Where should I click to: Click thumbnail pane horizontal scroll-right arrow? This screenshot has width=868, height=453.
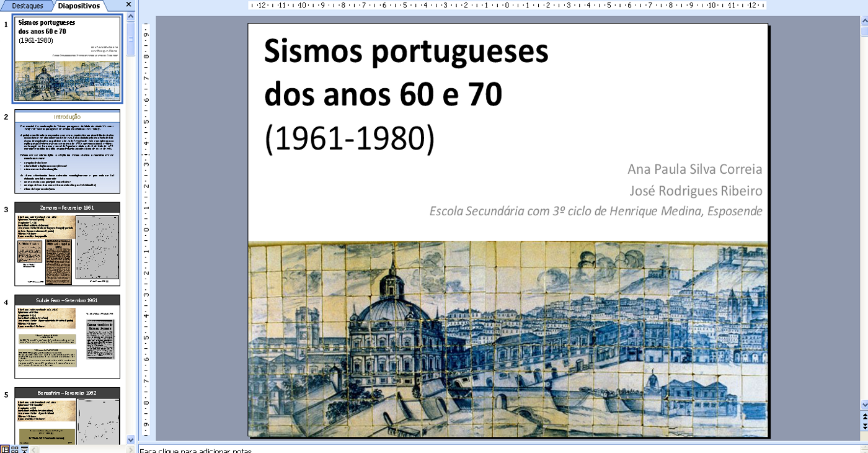point(131,449)
